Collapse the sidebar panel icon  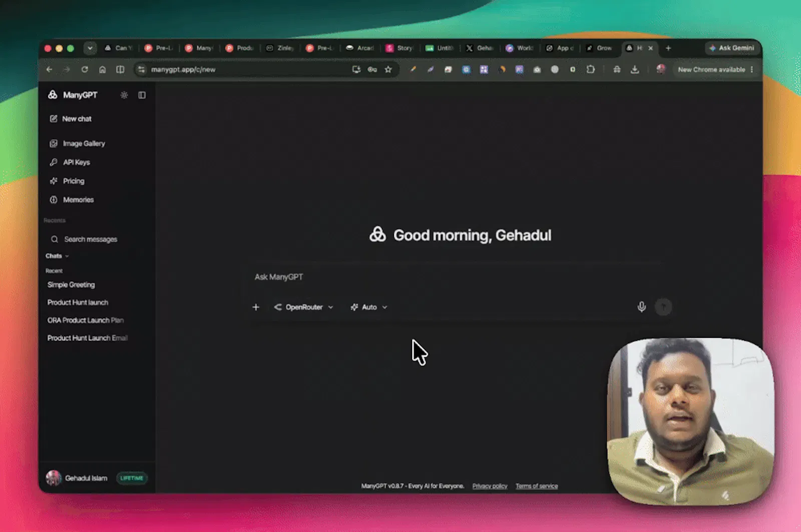tap(142, 95)
